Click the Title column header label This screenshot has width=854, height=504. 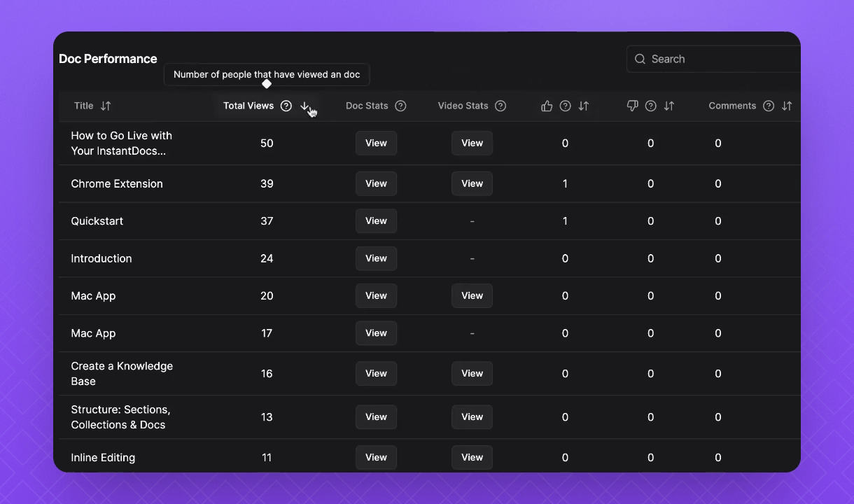(83, 106)
